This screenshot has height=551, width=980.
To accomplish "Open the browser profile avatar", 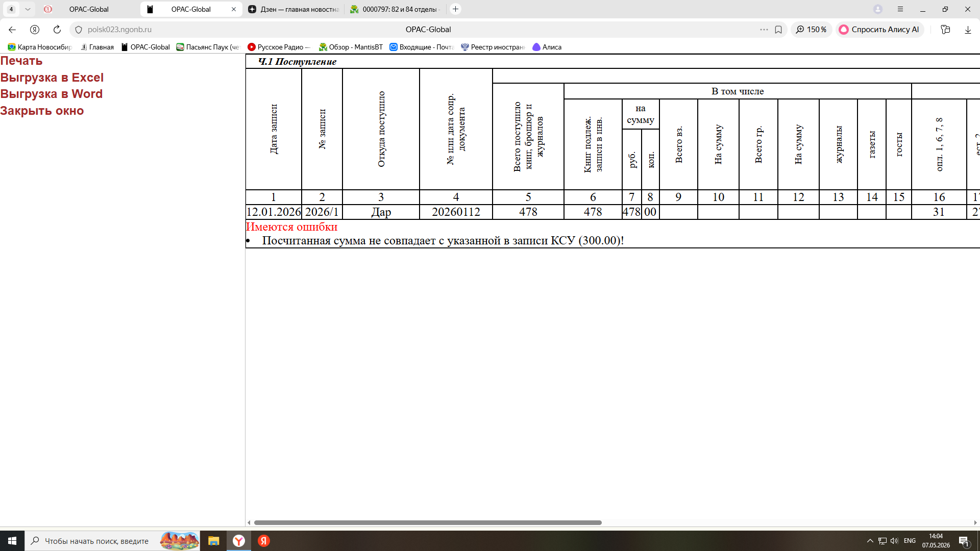I will [x=878, y=9].
